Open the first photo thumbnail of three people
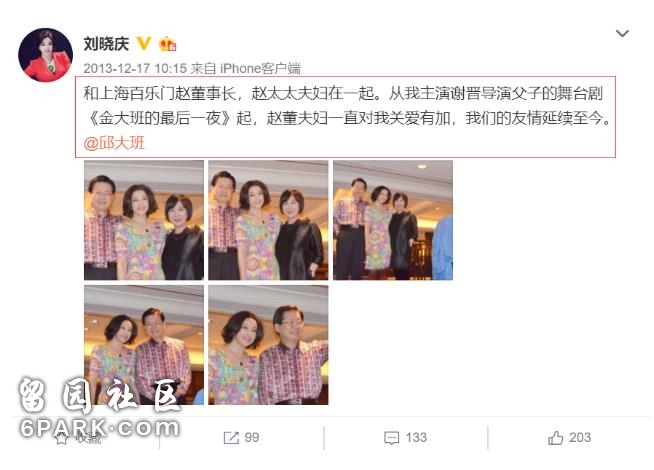Image resolution: width=654 pixels, height=470 pixels. coord(144,220)
